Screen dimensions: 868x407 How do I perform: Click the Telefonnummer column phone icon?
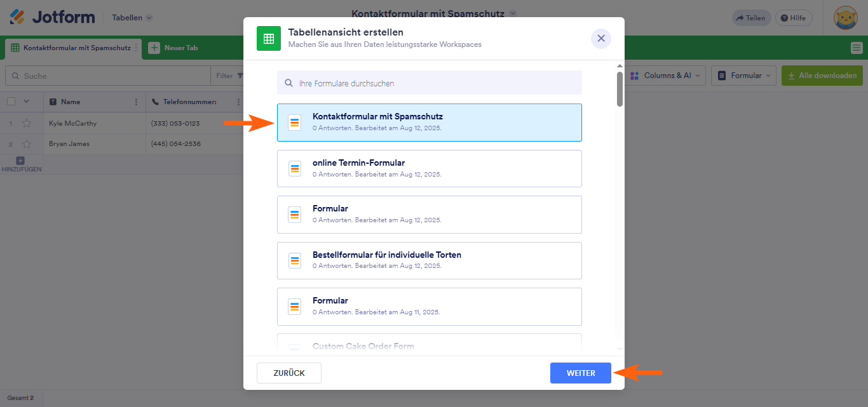tap(155, 102)
